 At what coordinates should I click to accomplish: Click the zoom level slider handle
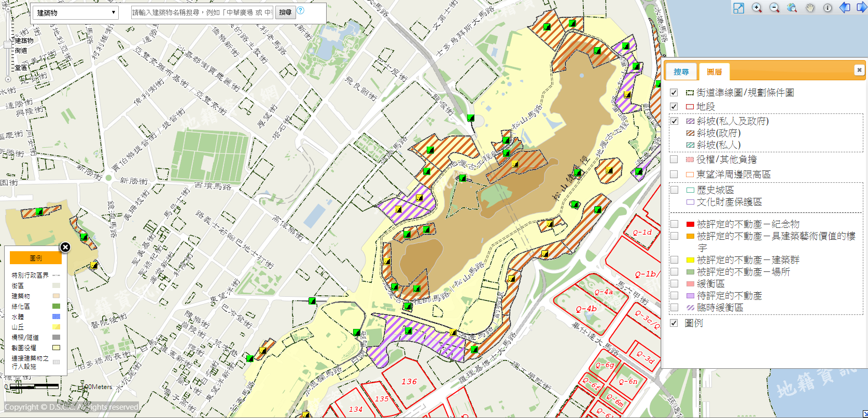point(7,45)
